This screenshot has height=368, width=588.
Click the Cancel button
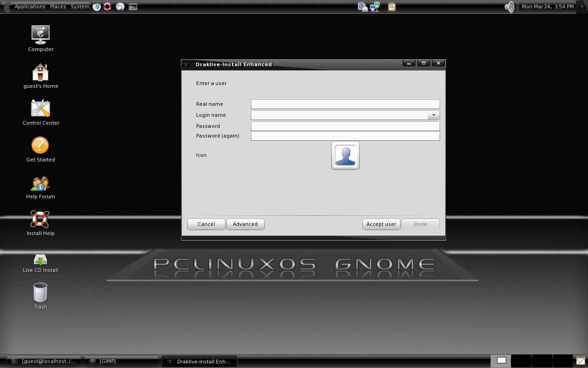(x=206, y=224)
